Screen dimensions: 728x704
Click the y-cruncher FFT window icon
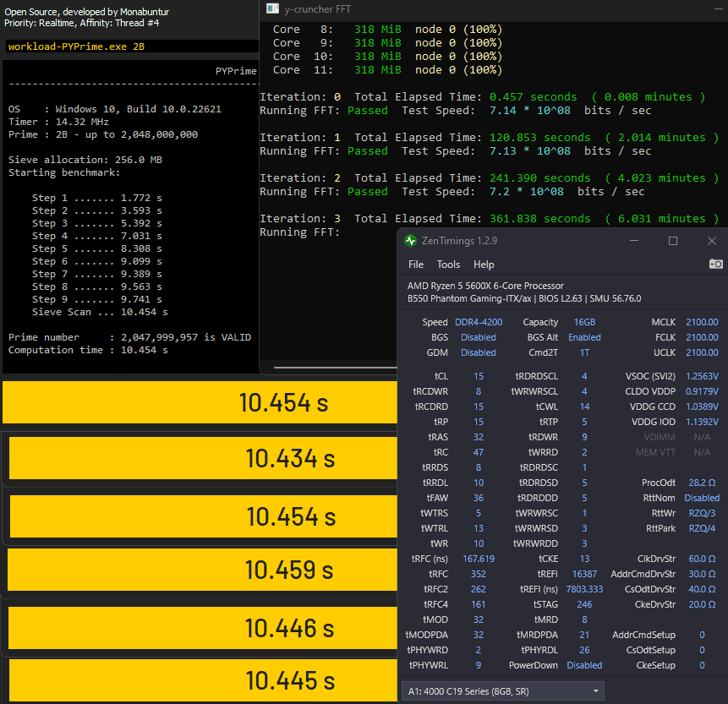272,8
